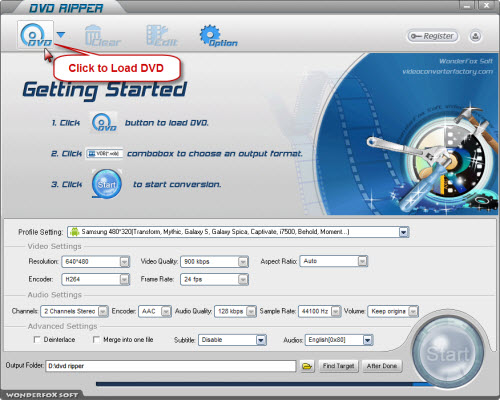Click the DVD icon in step 1
This screenshot has height=400, width=500.
104,123
